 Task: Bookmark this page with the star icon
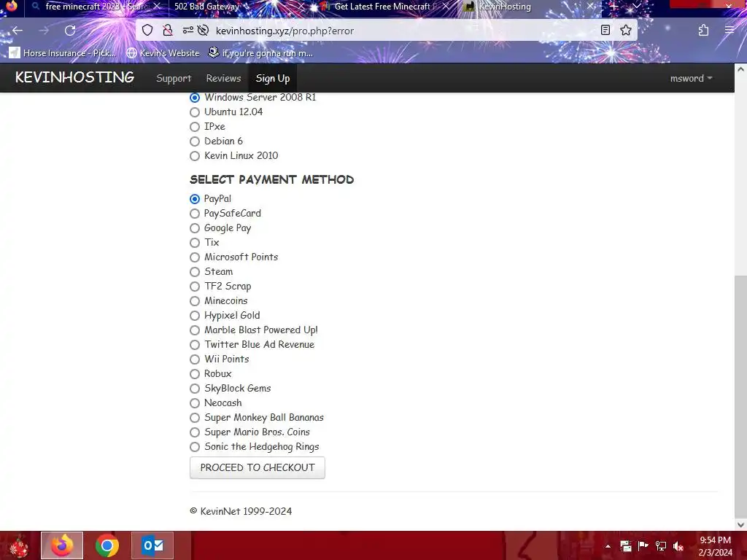[625, 31]
